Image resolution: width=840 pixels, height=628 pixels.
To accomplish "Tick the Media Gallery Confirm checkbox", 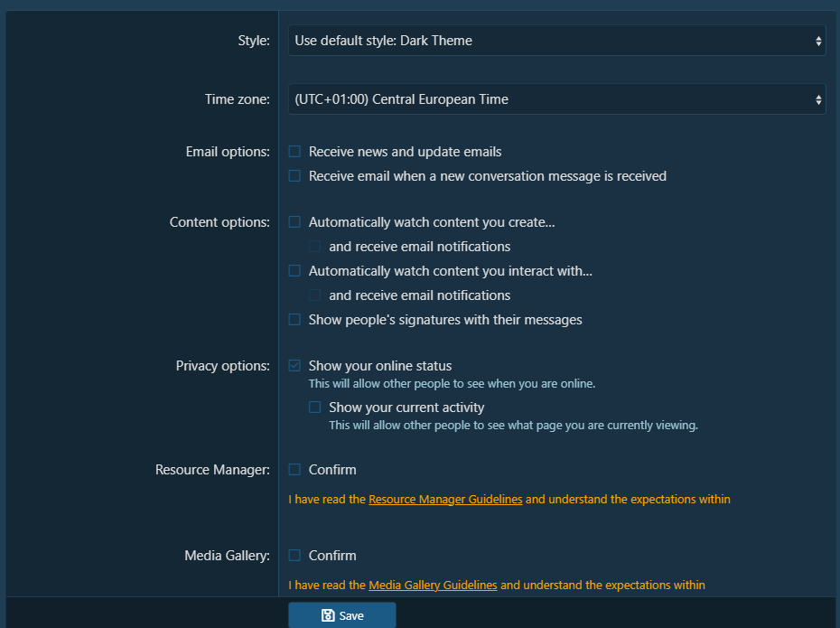I will point(294,556).
